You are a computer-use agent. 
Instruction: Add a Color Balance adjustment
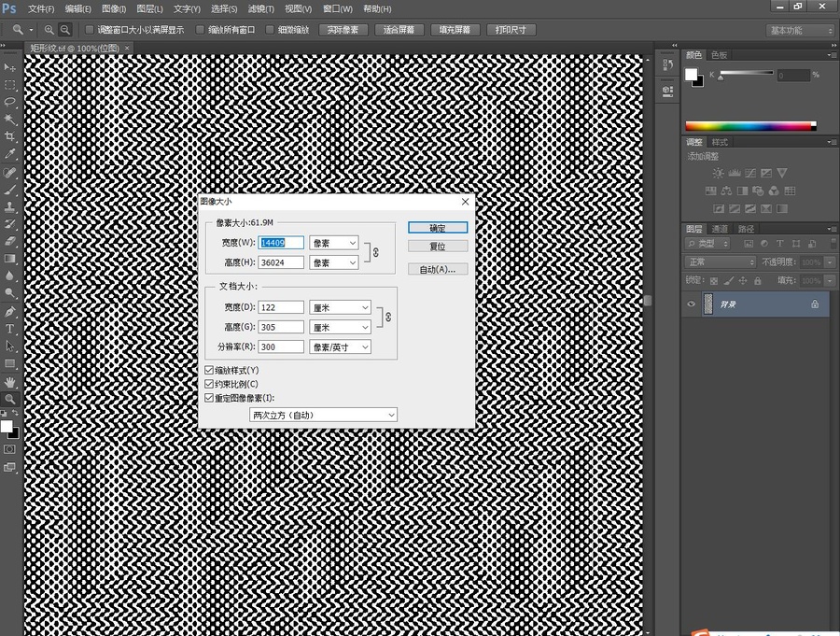pos(726,191)
